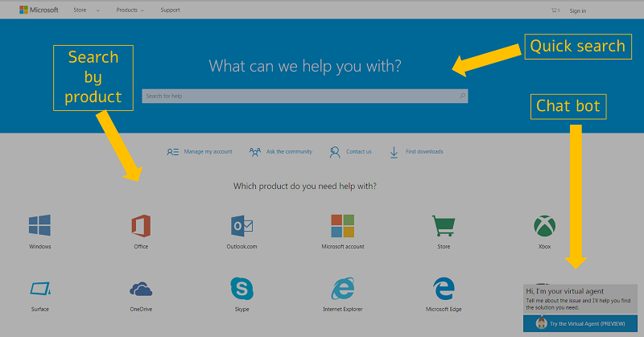Click the Windows label text
644x337 pixels.
click(39, 247)
